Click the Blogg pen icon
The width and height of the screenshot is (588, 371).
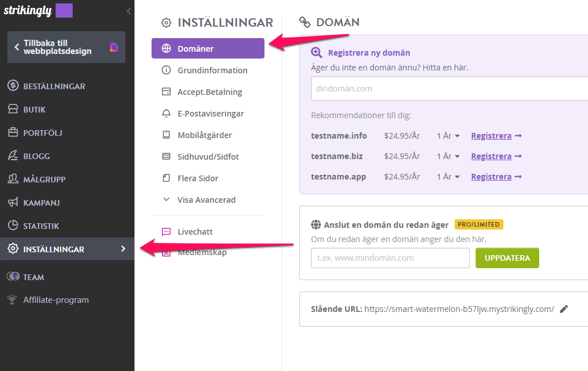click(12, 156)
